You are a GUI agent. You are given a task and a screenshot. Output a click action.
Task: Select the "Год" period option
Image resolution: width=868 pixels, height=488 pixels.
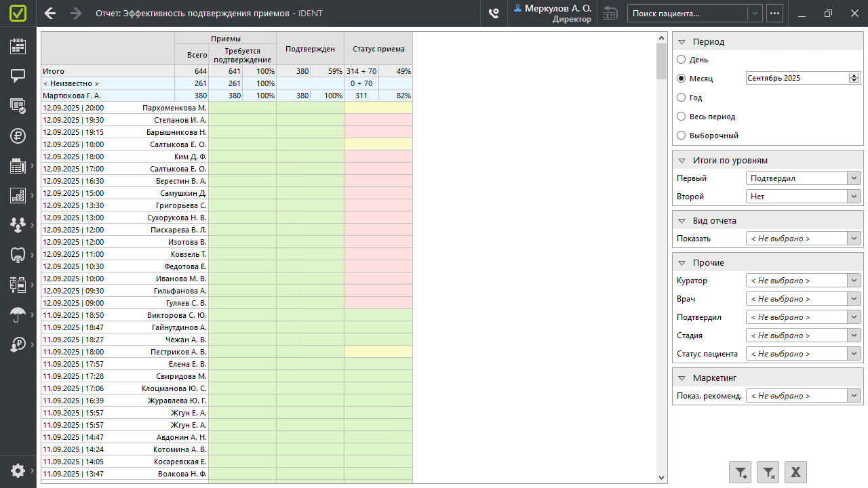pos(682,98)
